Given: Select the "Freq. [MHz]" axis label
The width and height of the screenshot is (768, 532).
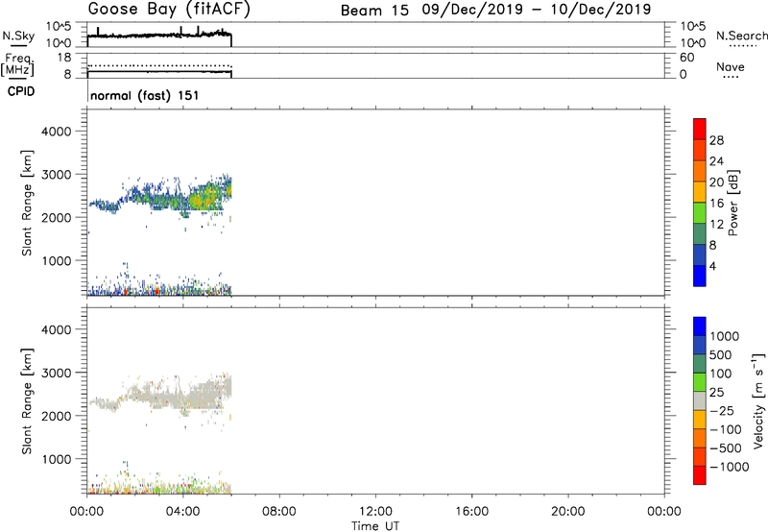Looking at the screenshot, I should point(18,65).
